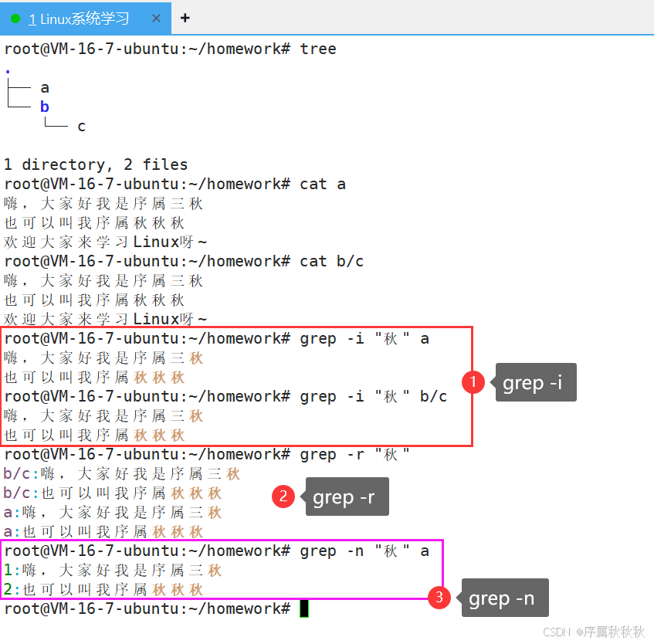The width and height of the screenshot is (654, 644).
Task: Click the "grep -i "秋" a" command line
Action: [217, 339]
